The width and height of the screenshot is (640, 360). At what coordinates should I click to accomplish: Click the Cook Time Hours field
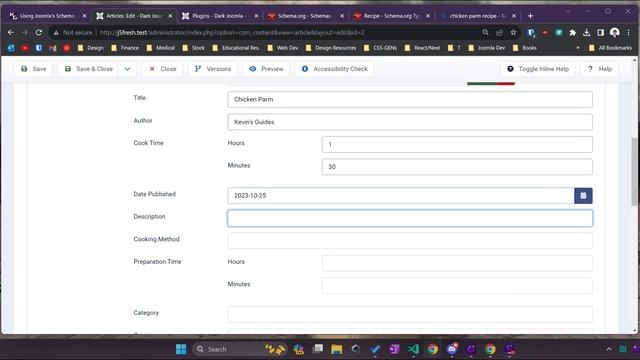[457, 144]
